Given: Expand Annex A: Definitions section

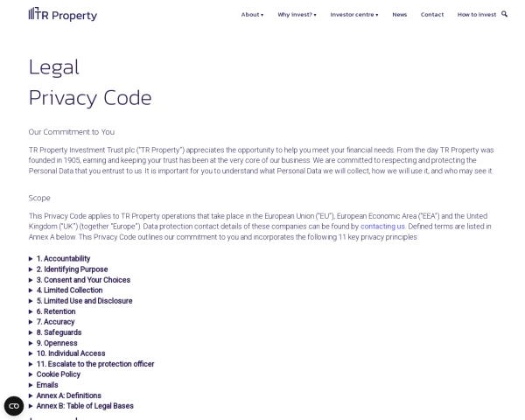Looking at the screenshot, I should click(x=68, y=395).
